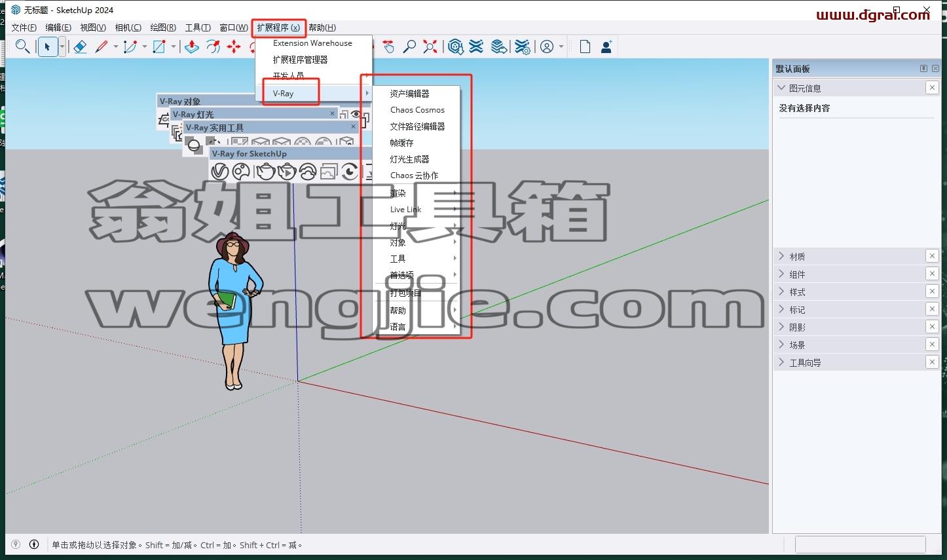Select 灯光生成器 in V-Ray submenu
Screen dimensions: 947x560
tap(409, 159)
